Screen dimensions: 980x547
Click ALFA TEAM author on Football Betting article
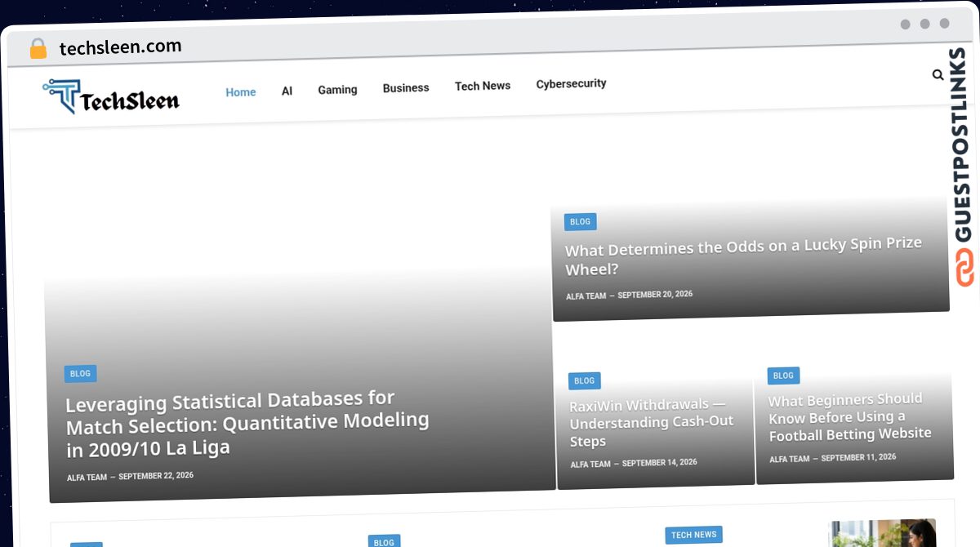[x=789, y=460]
